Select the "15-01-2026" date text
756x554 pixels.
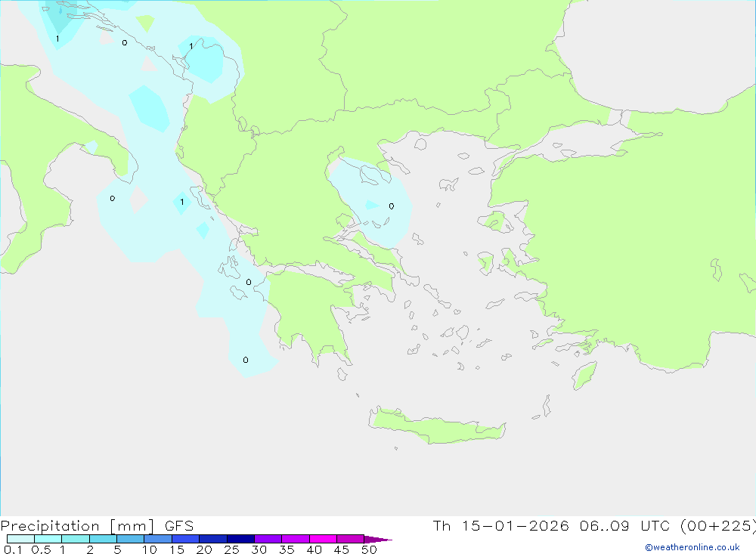click(x=515, y=526)
